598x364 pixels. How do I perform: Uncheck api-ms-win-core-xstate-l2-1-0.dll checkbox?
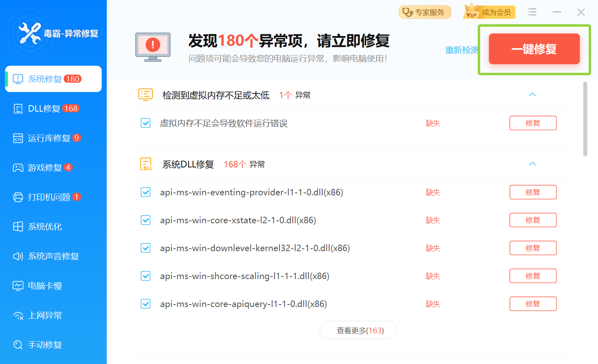pos(146,220)
